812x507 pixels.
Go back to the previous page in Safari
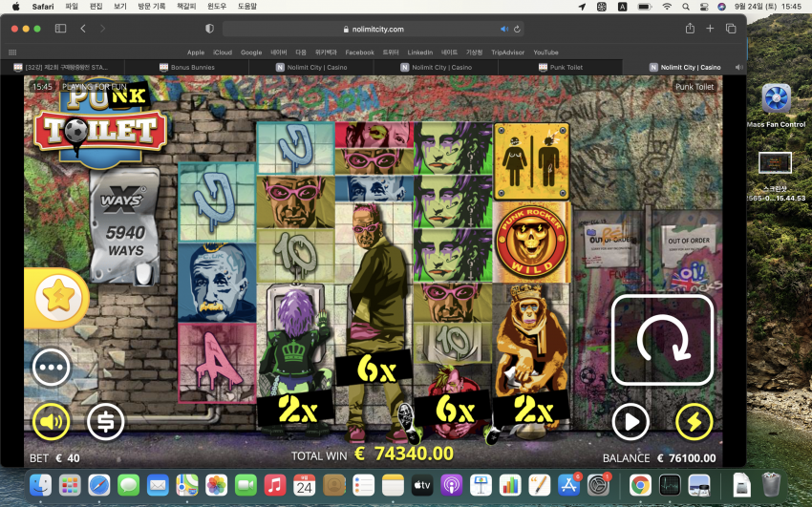(83, 29)
